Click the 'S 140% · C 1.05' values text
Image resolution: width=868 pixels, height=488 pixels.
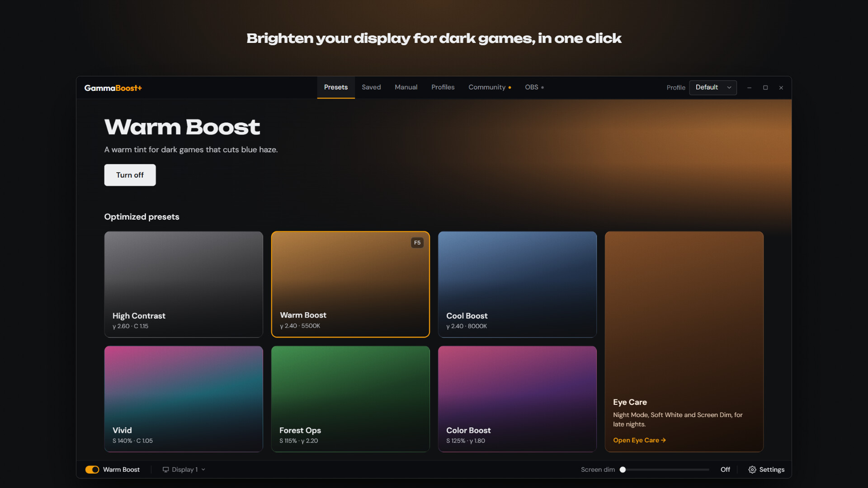[132, 441]
